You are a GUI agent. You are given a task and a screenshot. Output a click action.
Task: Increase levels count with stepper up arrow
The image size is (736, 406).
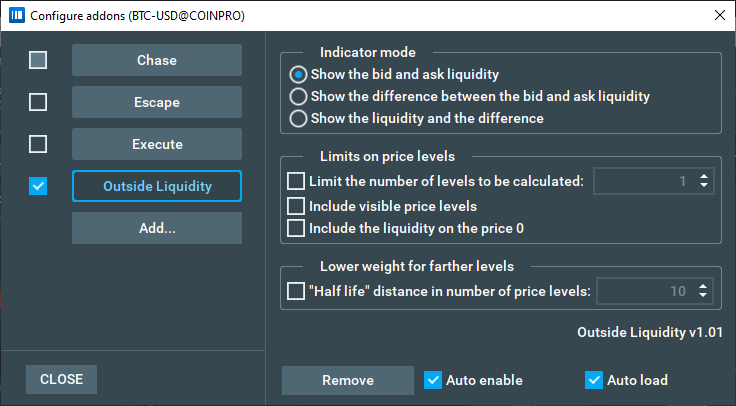point(704,177)
